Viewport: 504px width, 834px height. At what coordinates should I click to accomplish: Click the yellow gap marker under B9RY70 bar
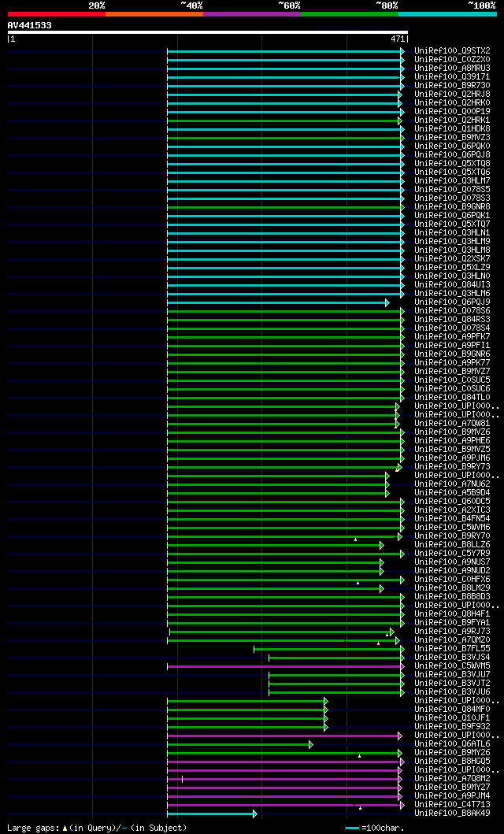356,539
